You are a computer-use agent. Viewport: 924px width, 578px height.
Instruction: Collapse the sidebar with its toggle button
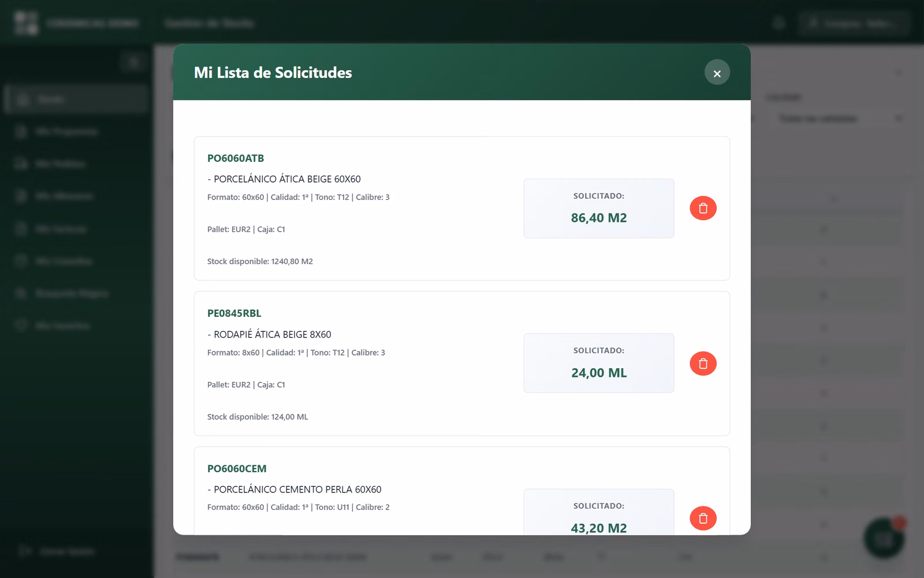(133, 62)
